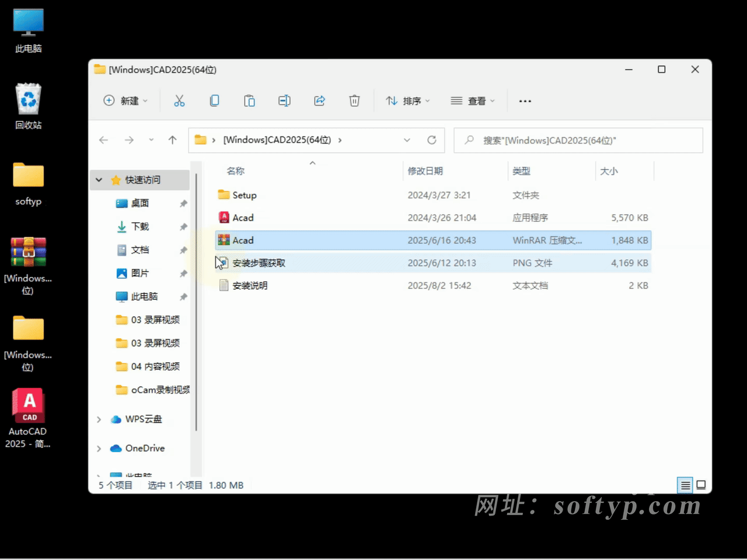Click the Paste icon in the toolbar
Viewport: 747px width, 560px height.
pos(249,100)
